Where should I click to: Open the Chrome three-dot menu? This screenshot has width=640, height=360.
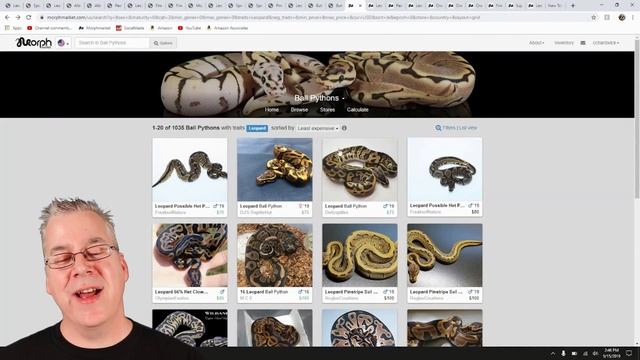coord(633,18)
